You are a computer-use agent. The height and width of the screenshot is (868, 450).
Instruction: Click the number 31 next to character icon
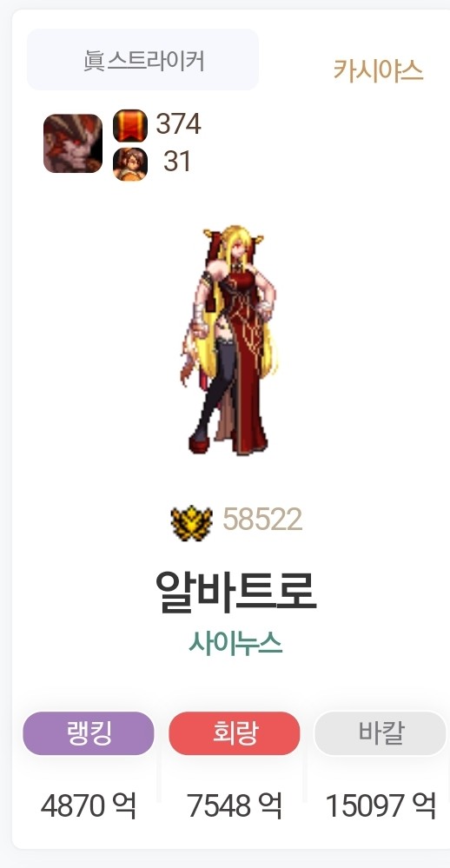point(177,162)
